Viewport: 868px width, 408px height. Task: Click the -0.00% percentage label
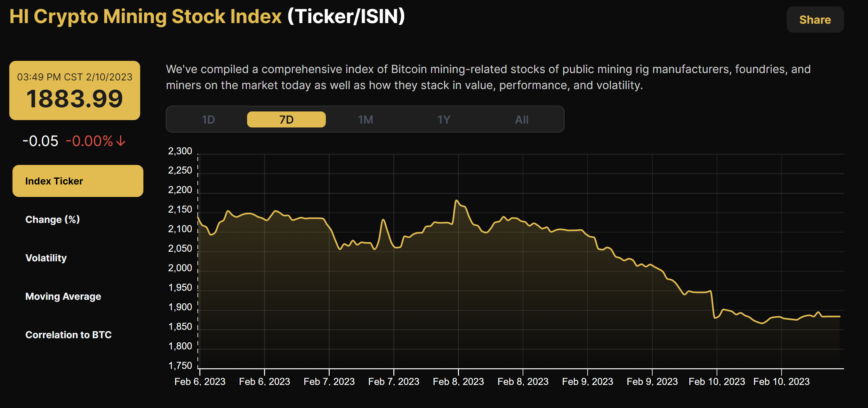(x=89, y=141)
